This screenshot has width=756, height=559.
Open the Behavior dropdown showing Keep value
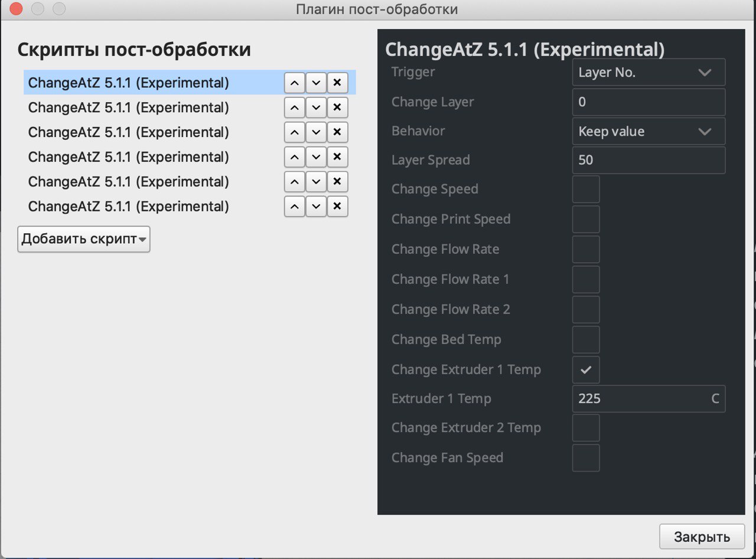pyautogui.click(x=649, y=131)
